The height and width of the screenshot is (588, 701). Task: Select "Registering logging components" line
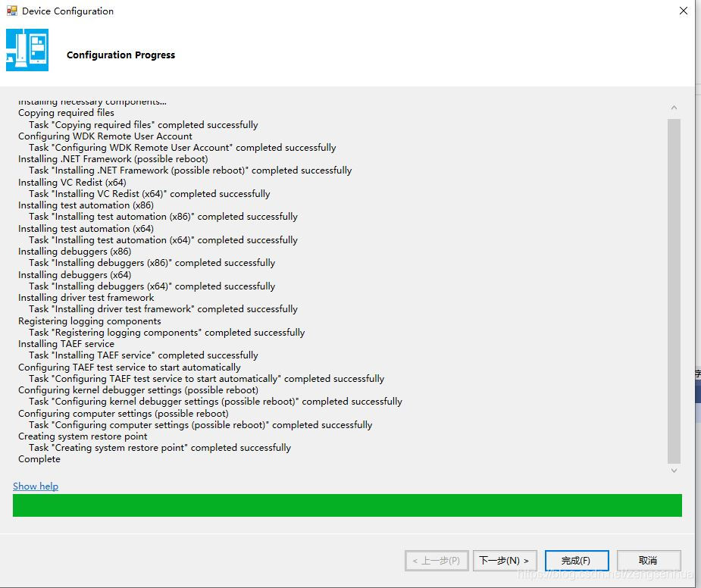point(89,321)
